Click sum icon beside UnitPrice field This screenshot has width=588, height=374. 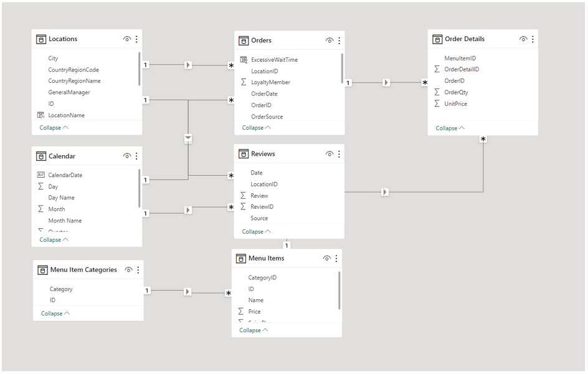[x=437, y=103]
